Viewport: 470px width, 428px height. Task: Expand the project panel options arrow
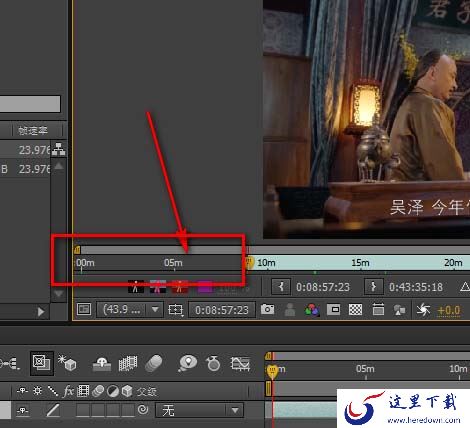coord(41,312)
